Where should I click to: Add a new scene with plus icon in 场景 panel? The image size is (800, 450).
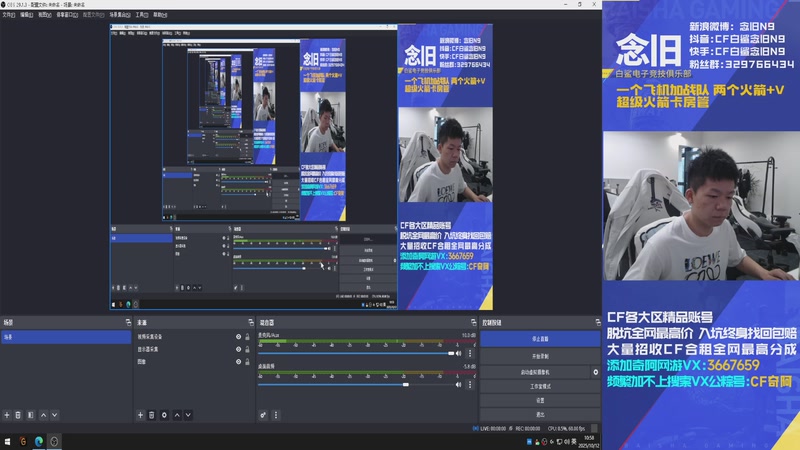[7, 415]
